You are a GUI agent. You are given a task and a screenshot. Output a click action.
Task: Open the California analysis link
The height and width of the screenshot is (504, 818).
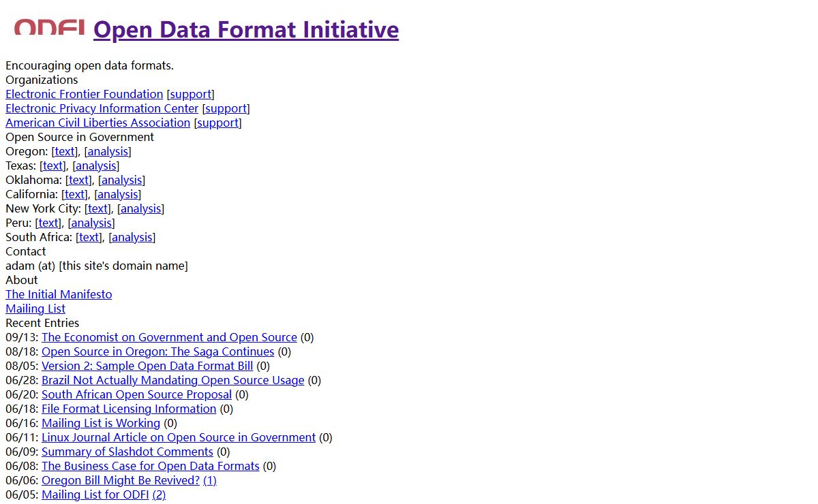[x=118, y=194]
